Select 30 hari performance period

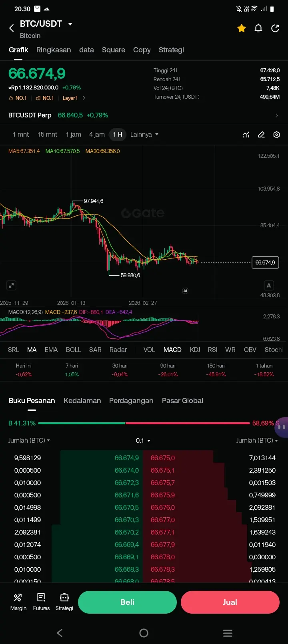[x=120, y=370]
